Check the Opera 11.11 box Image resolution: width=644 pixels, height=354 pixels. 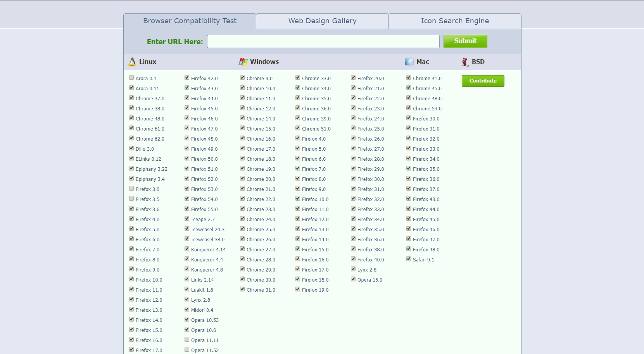187,340
